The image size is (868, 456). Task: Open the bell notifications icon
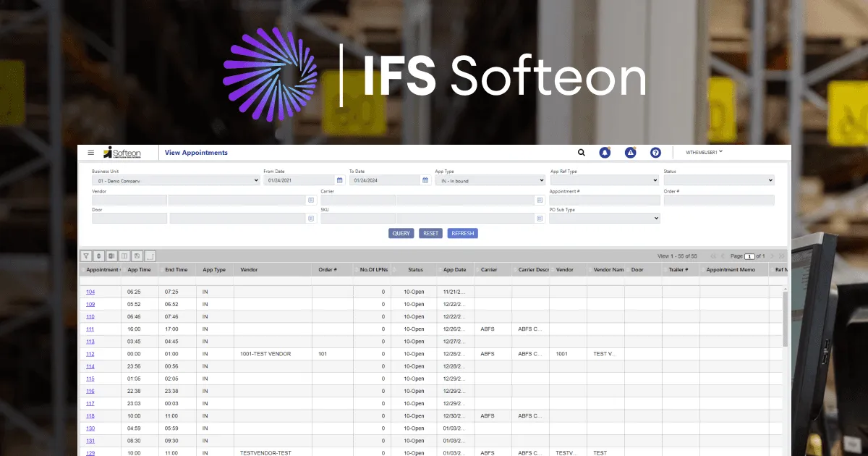pyautogui.click(x=605, y=153)
